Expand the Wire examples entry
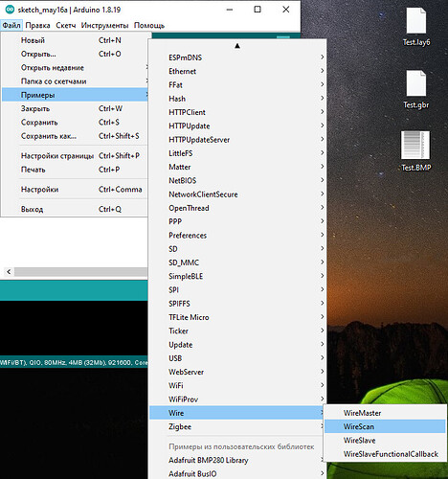This screenshot has height=479, width=448. pyautogui.click(x=237, y=413)
